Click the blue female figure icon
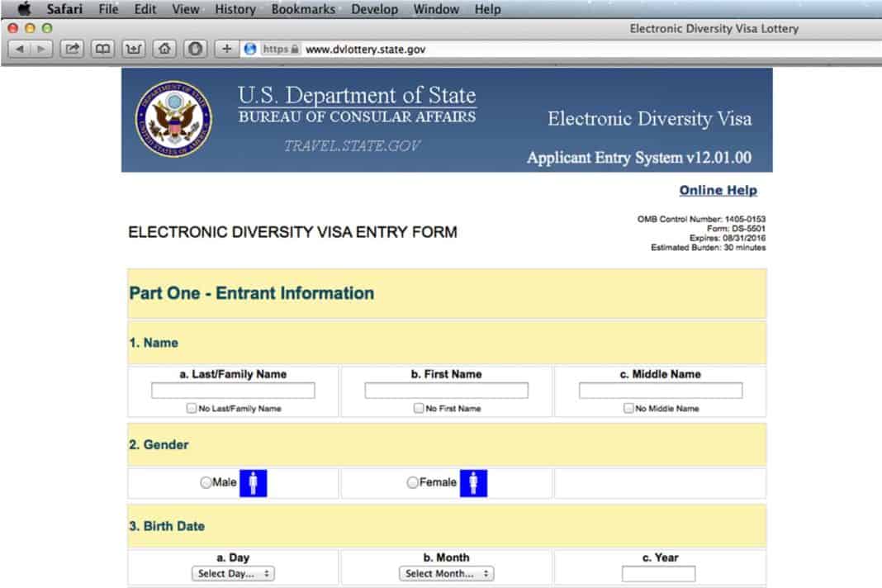The image size is (882, 588). tap(473, 483)
